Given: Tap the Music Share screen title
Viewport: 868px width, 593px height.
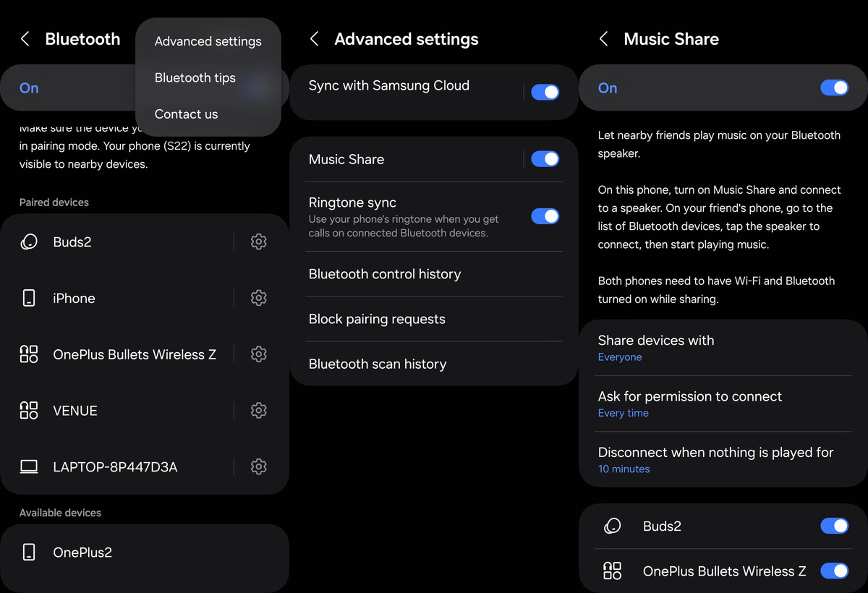Looking at the screenshot, I should click(x=671, y=39).
